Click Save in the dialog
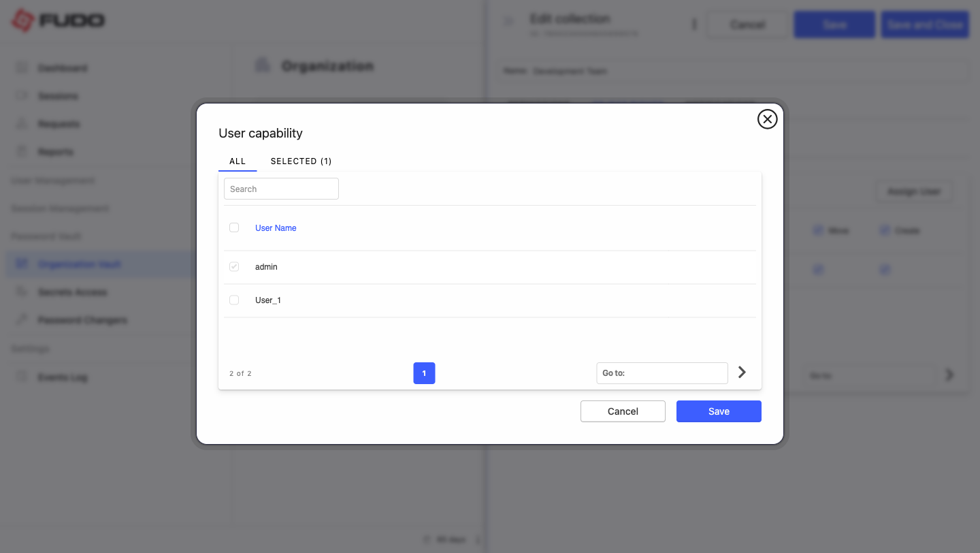The width and height of the screenshot is (980, 553). (x=719, y=411)
